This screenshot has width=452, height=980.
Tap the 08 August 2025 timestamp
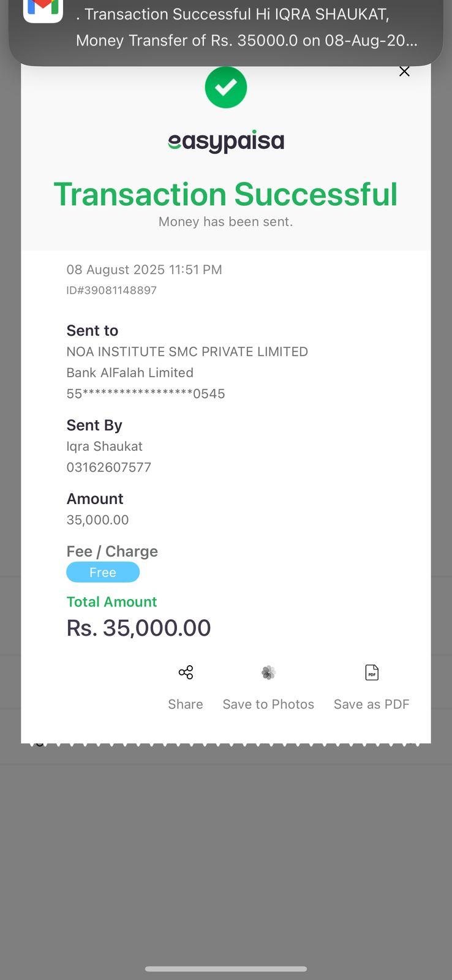[x=144, y=269]
